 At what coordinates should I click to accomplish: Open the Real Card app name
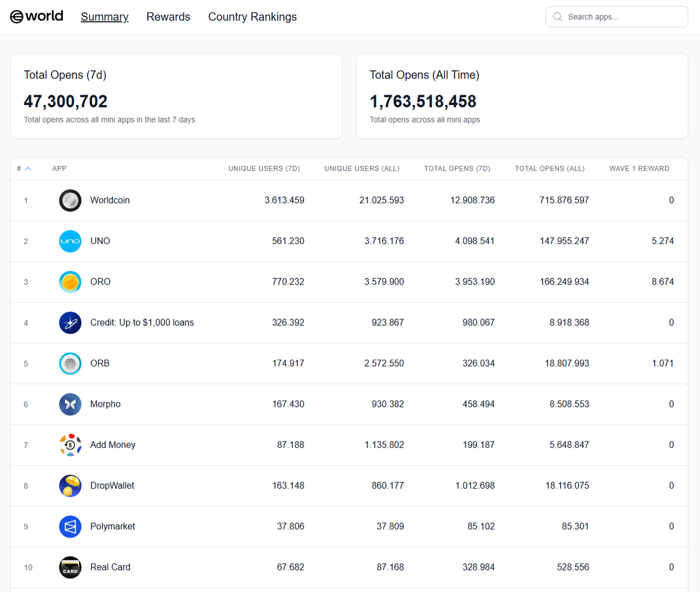110,567
